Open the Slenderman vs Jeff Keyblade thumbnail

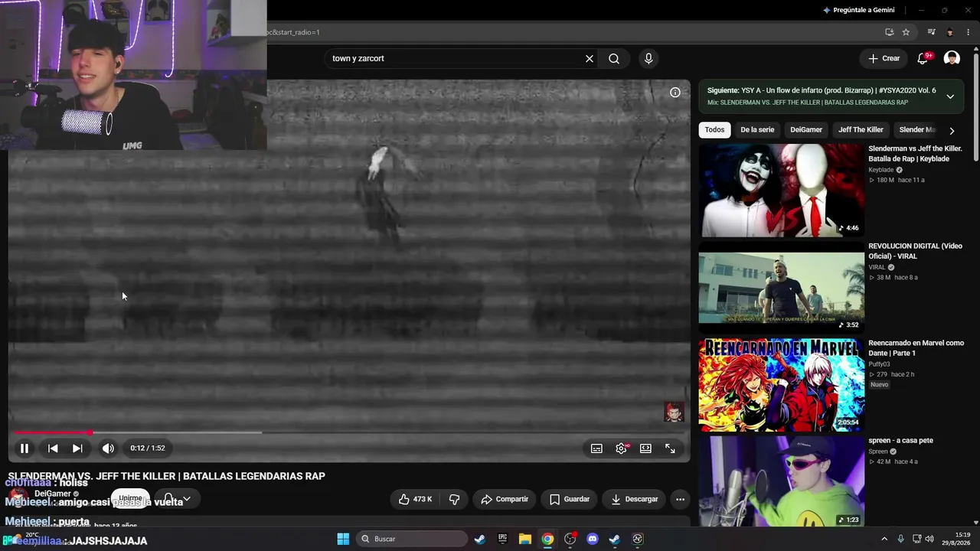[781, 191]
